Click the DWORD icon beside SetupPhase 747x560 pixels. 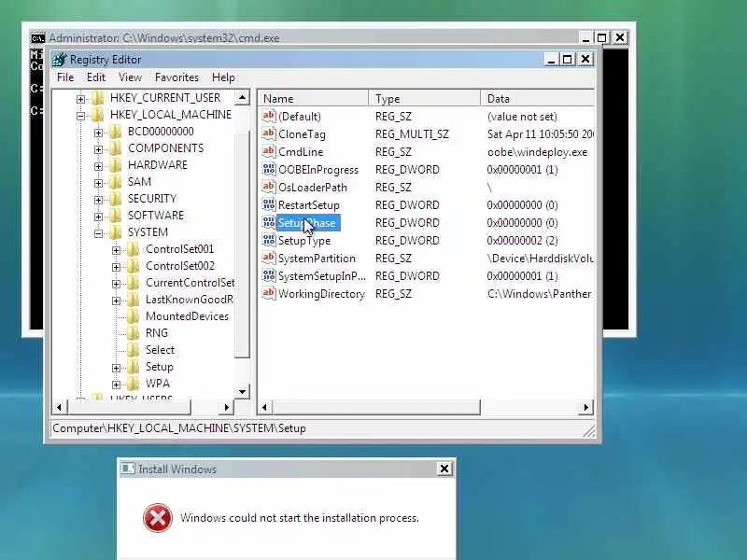pos(269,222)
